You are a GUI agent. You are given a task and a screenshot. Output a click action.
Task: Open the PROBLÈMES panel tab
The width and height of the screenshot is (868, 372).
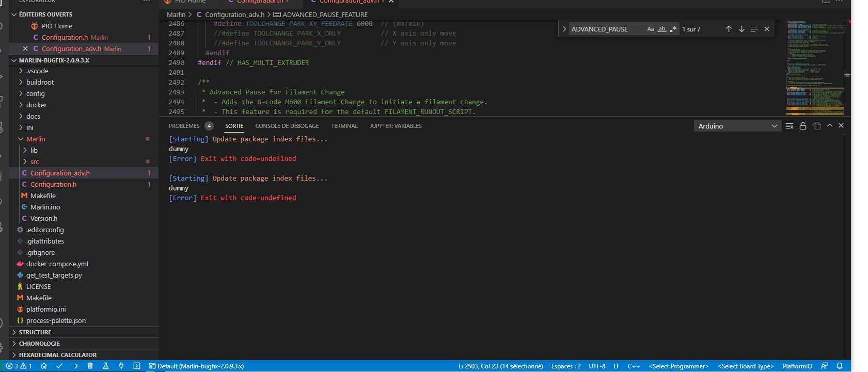[184, 126]
